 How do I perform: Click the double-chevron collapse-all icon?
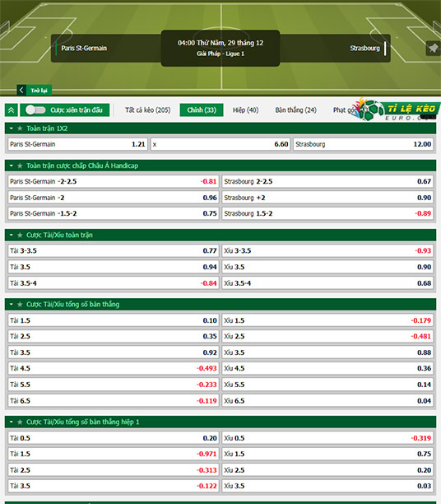pyautogui.click(x=11, y=110)
